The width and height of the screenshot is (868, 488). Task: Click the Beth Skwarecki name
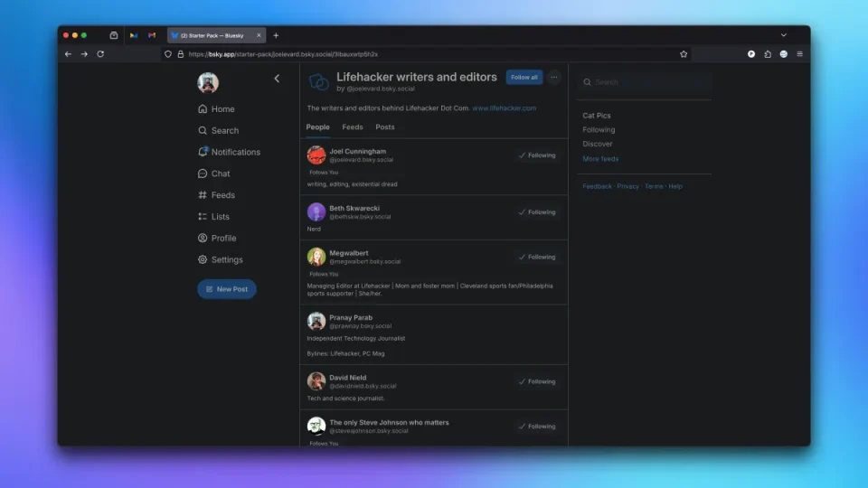354,209
